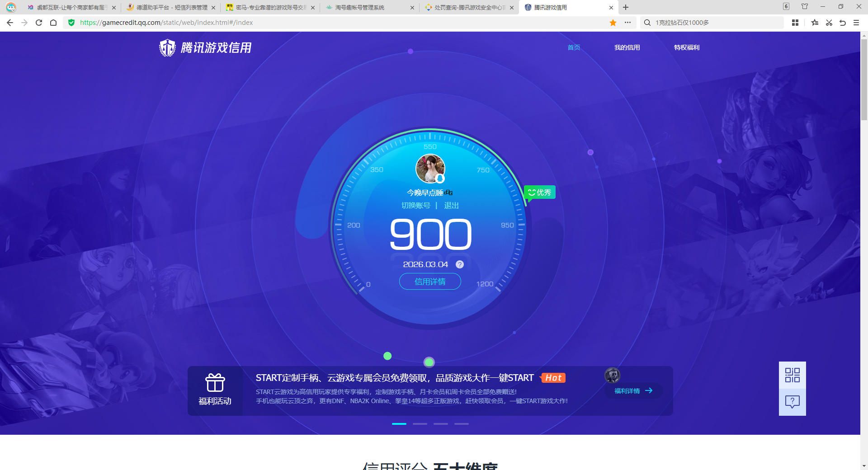The image size is (868, 470).
Task: Open the help feedback chat icon
Action: point(792,402)
